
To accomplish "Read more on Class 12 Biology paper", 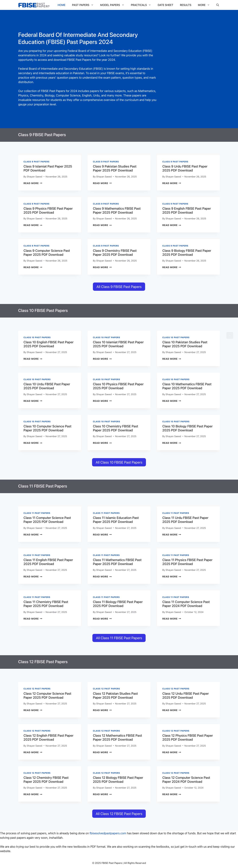I will pos(102,794).
